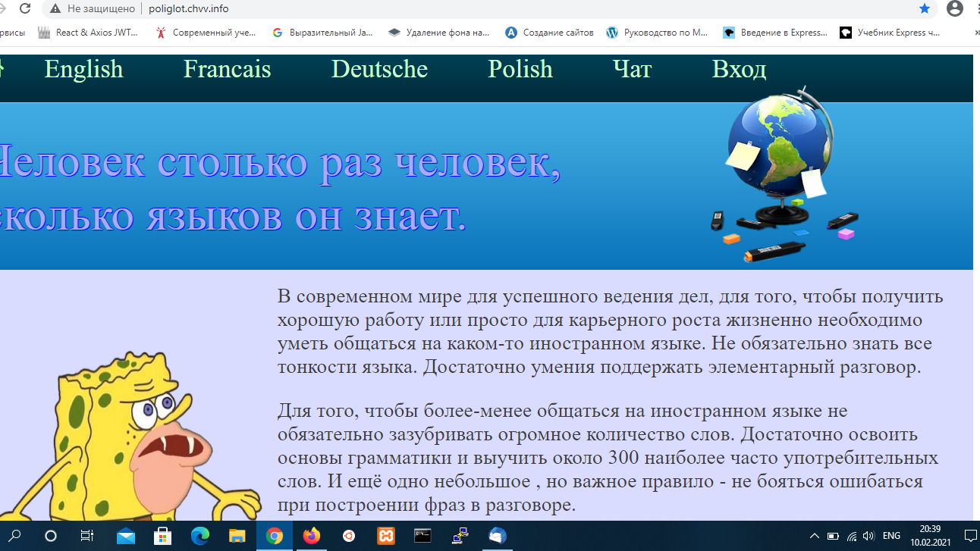Open the 'Создание сайтов' bookmark
Screen dimensions: 980x551
click(550, 33)
